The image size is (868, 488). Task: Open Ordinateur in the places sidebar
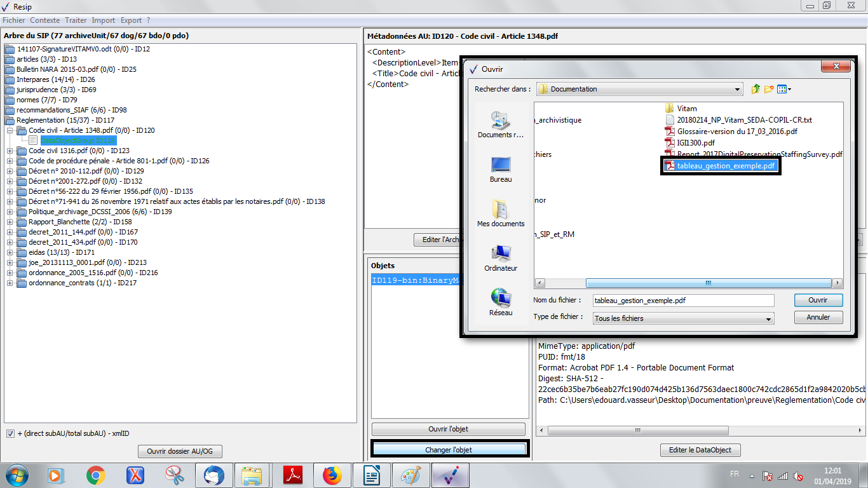tap(501, 259)
